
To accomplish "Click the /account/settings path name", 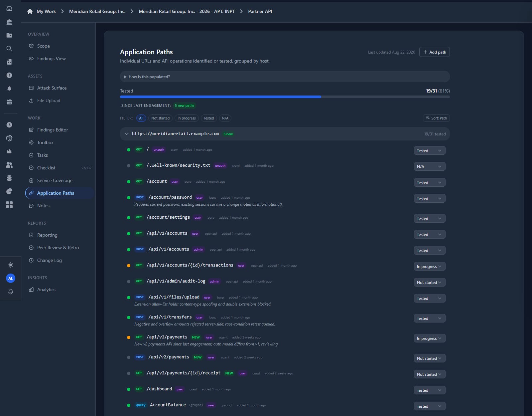I will click(x=168, y=217).
